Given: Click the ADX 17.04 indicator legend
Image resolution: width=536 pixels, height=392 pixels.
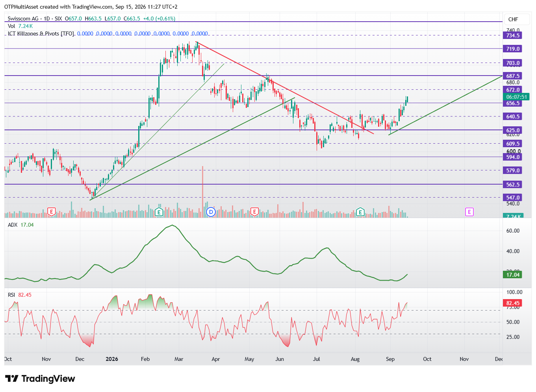Looking at the screenshot, I should pos(21,225).
